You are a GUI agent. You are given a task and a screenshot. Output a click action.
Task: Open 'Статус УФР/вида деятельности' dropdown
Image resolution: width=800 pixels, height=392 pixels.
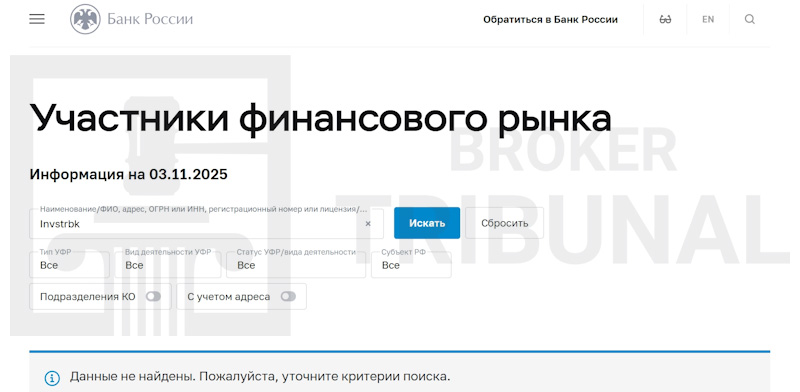(296, 264)
